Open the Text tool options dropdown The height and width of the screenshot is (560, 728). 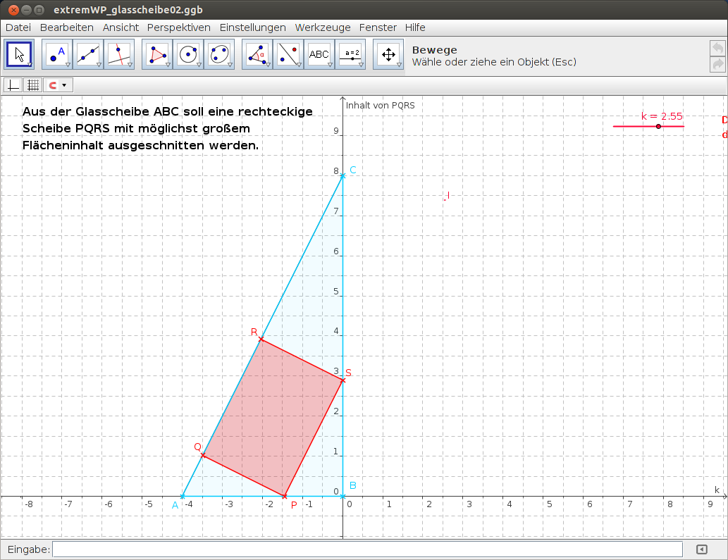pos(328,63)
